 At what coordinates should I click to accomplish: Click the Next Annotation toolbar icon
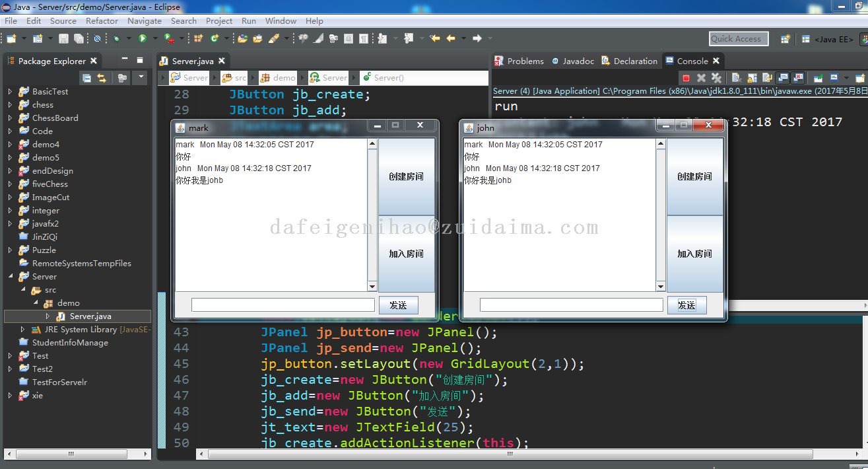coord(382,38)
